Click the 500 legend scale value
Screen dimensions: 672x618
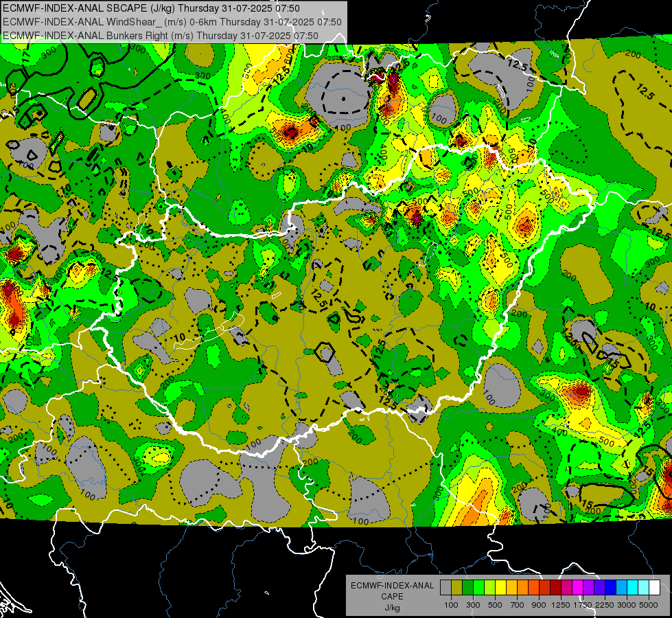495,605
